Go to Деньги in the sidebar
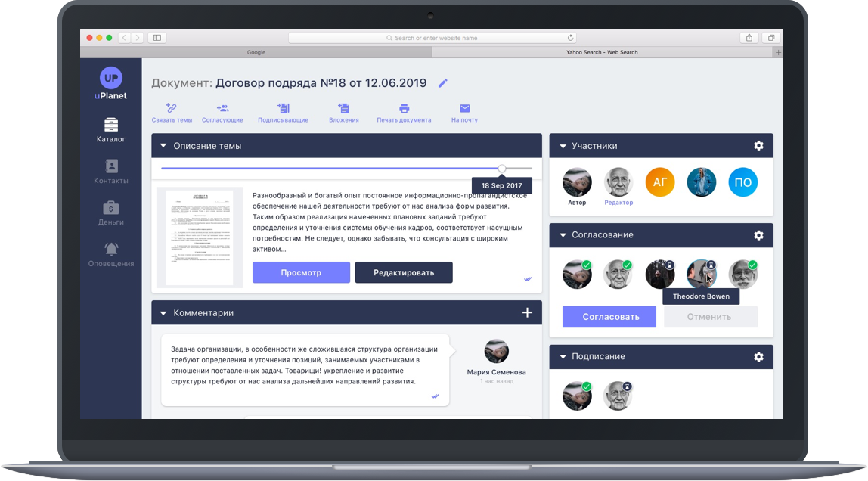Screen dimensions: 868x481 [111, 213]
